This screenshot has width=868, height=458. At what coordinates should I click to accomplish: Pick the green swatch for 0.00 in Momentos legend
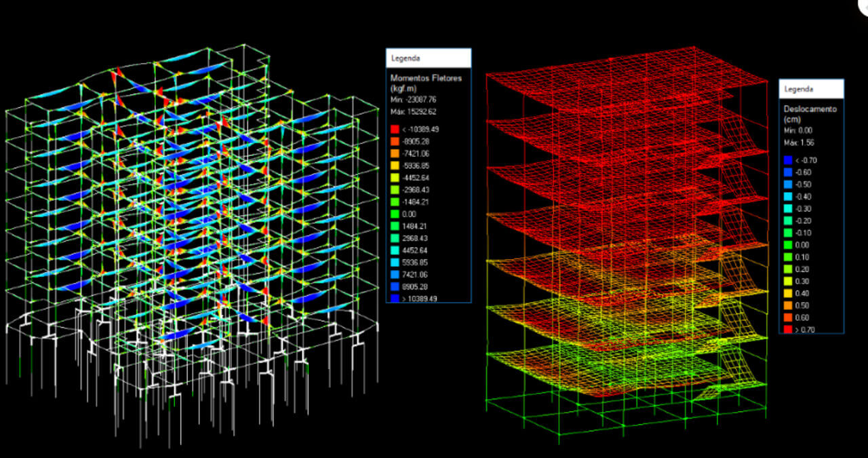pyautogui.click(x=395, y=214)
